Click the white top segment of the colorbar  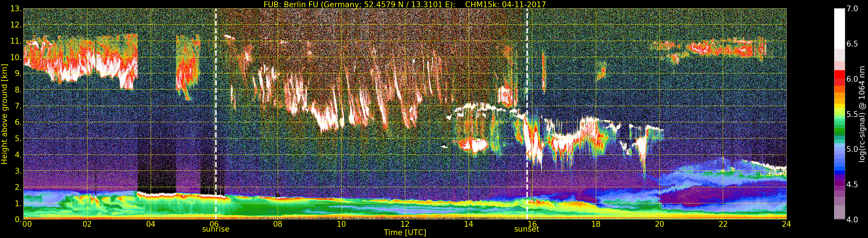pos(839,29)
